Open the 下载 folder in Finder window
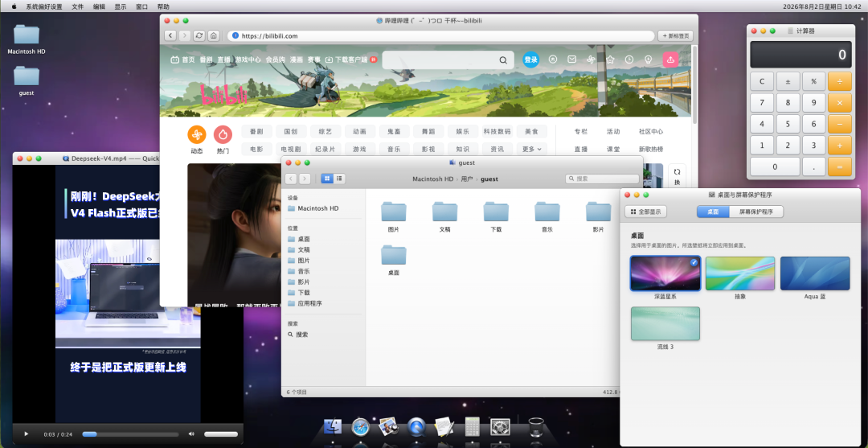Viewport: 868px width, 448px height. pos(496,216)
